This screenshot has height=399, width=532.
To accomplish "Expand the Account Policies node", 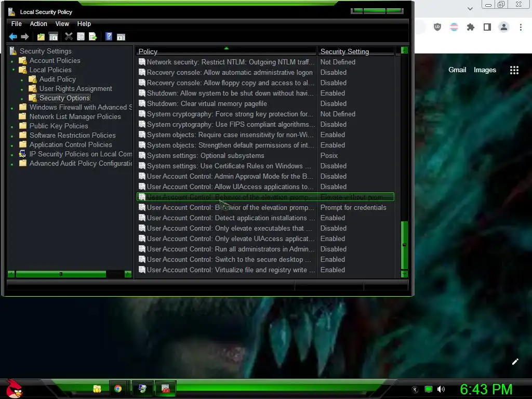I will coord(12,61).
